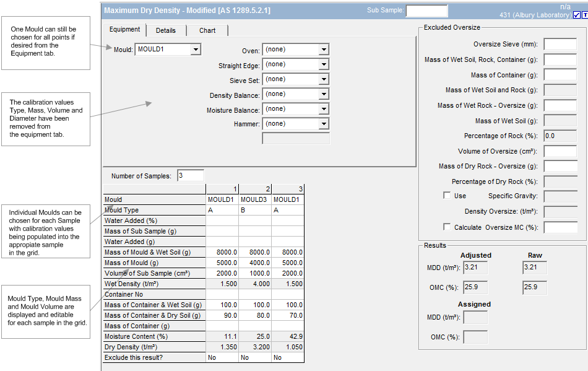Click the Volume of Oversize field
The image size is (588, 371).
coord(560,151)
